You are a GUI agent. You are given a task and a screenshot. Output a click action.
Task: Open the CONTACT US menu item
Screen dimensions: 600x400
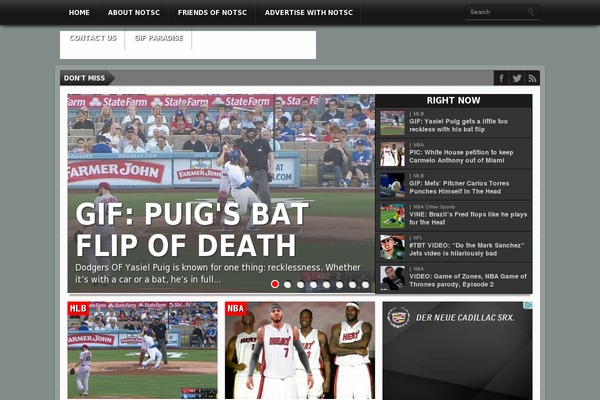pos(93,38)
